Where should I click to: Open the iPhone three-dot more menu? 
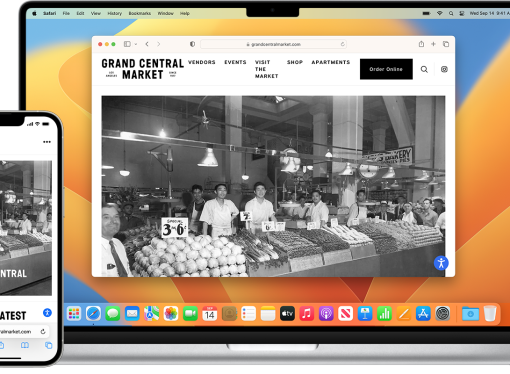tap(47, 142)
